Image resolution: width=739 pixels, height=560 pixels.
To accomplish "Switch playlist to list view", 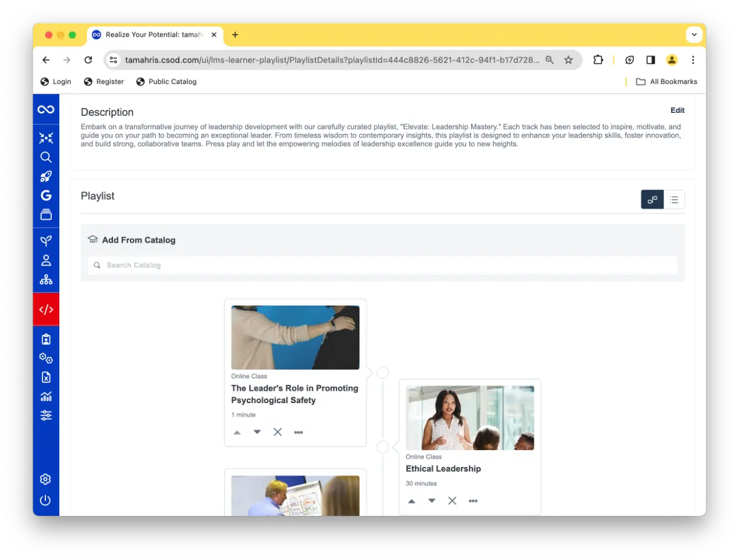I will (x=674, y=200).
